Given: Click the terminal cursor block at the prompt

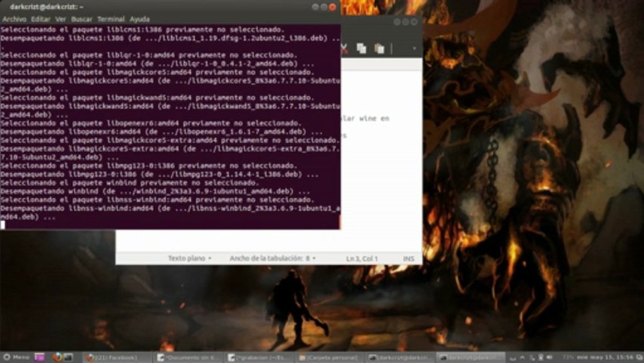Looking at the screenshot, I should (3, 225).
